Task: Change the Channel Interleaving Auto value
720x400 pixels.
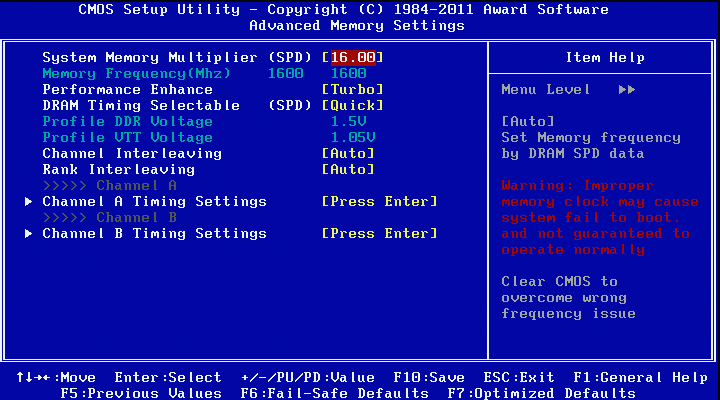Action: point(348,153)
